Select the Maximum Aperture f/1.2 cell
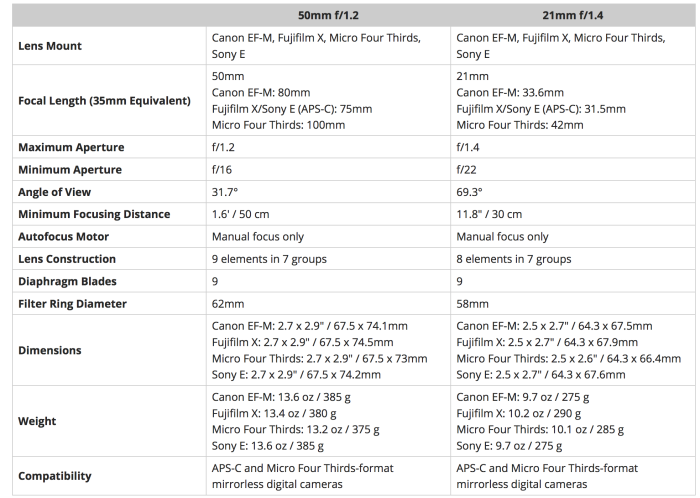 (225, 147)
